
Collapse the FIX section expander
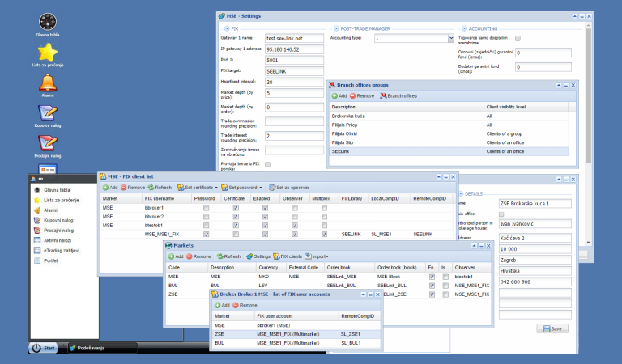pyautogui.click(x=227, y=28)
